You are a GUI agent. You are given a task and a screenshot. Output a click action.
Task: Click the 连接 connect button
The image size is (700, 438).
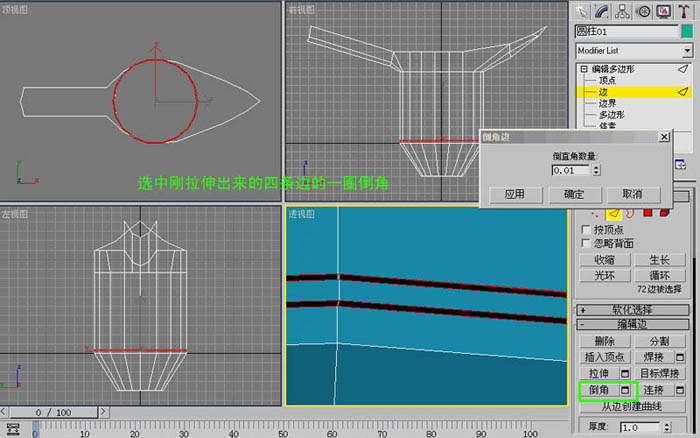click(654, 390)
